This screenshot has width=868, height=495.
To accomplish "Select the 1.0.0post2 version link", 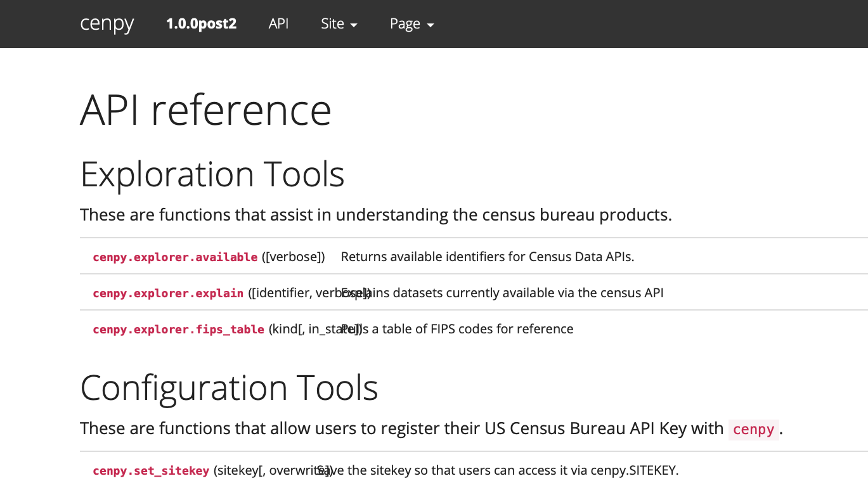I will tap(201, 24).
